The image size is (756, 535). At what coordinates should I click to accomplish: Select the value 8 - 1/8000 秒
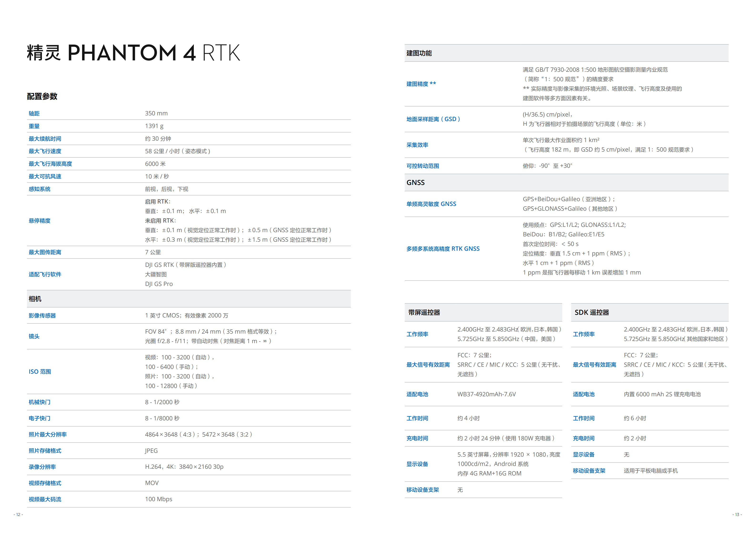(162, 419)
